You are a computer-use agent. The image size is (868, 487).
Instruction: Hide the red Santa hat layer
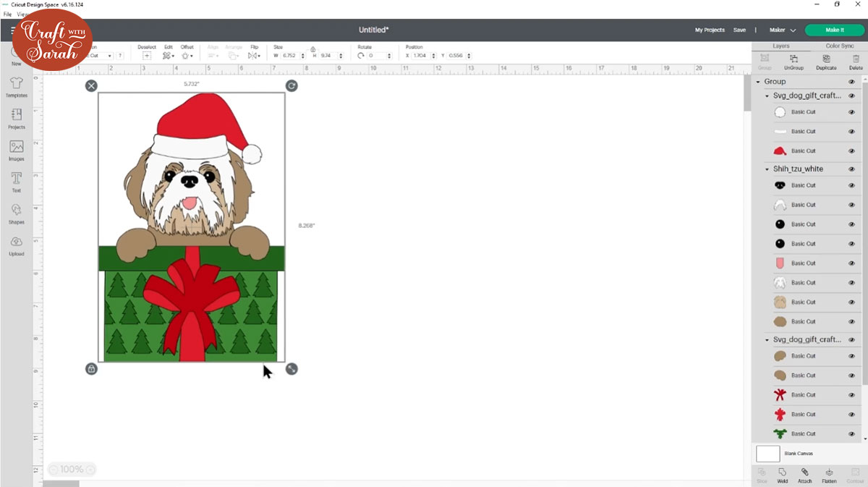(851, 151)
